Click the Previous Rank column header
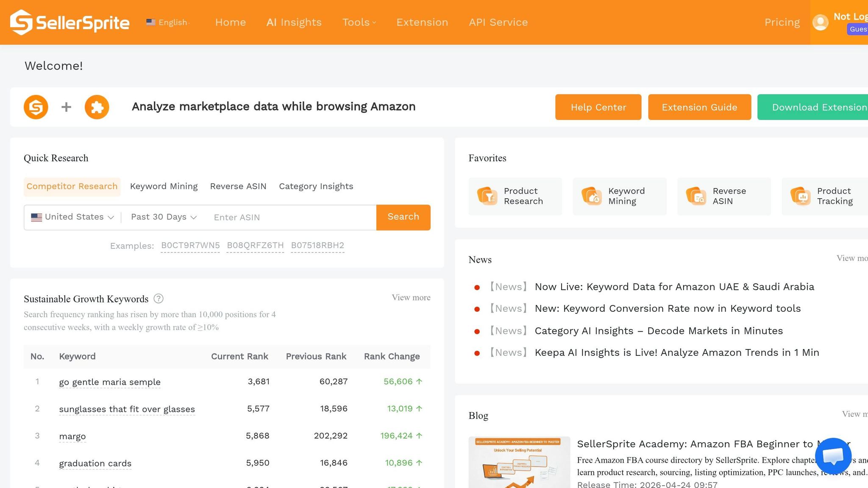Image resolution: width=868 pixels, height=488 pixels. click(x=316, y=357)
